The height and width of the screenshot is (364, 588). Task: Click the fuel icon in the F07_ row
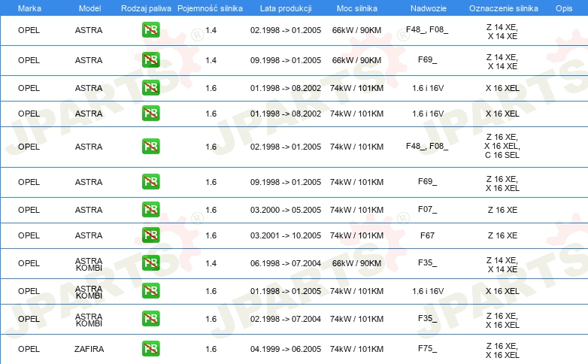point(150,209)
